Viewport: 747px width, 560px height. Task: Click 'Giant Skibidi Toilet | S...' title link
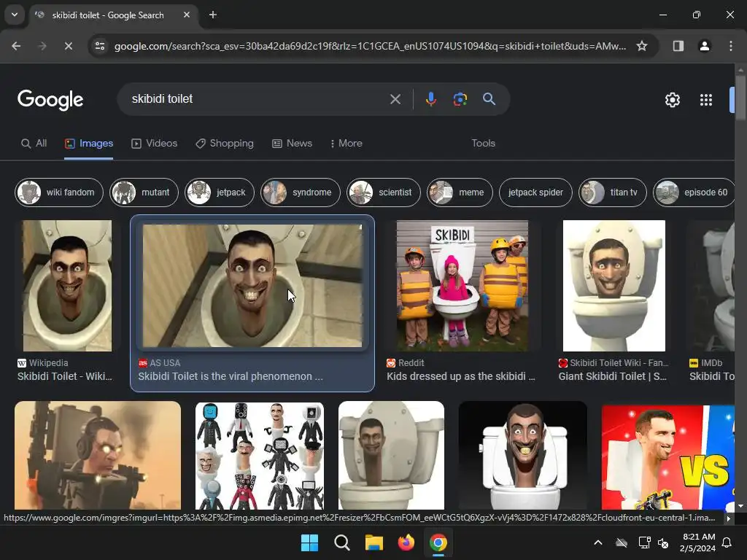612,376
